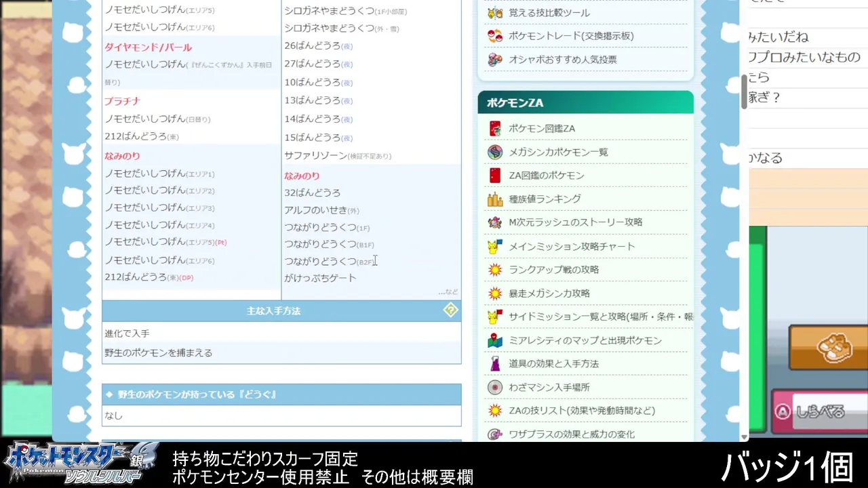
Task: Click the help question mark in 主な入手方法 header
Action: click(x=450, y=310)
